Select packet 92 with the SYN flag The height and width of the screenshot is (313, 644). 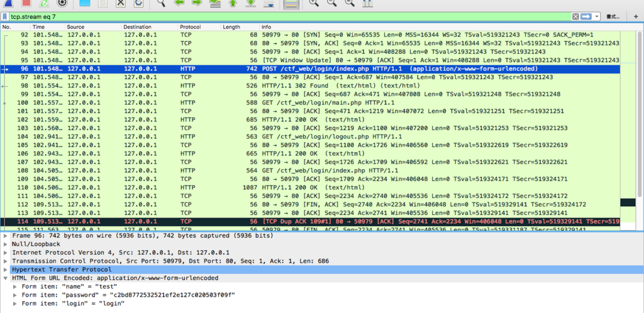pos(310,35)
